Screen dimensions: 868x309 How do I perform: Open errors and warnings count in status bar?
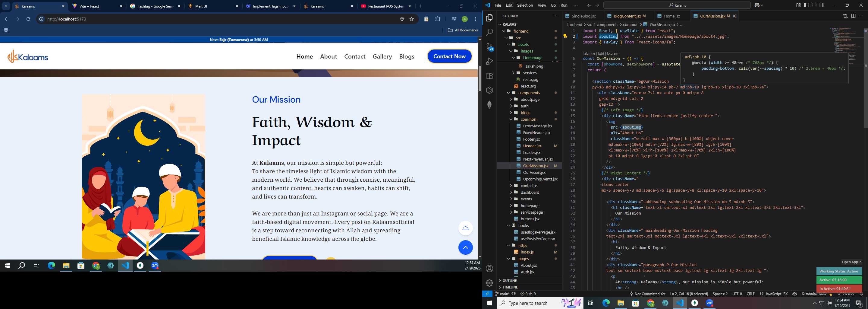tap(528, 294)
